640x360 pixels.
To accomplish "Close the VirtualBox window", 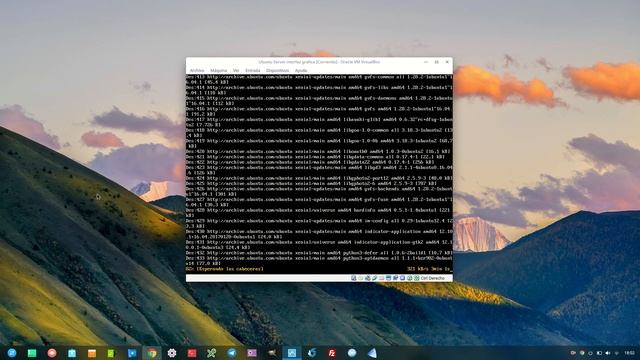I will tap(447, 62).
